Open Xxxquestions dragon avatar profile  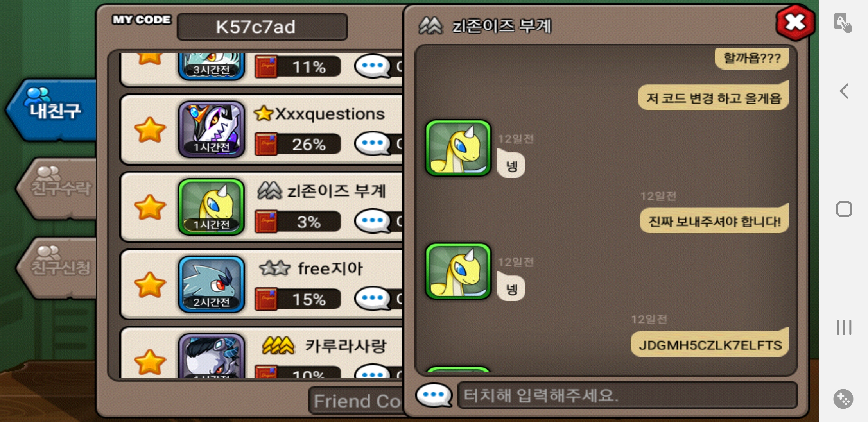212,129
